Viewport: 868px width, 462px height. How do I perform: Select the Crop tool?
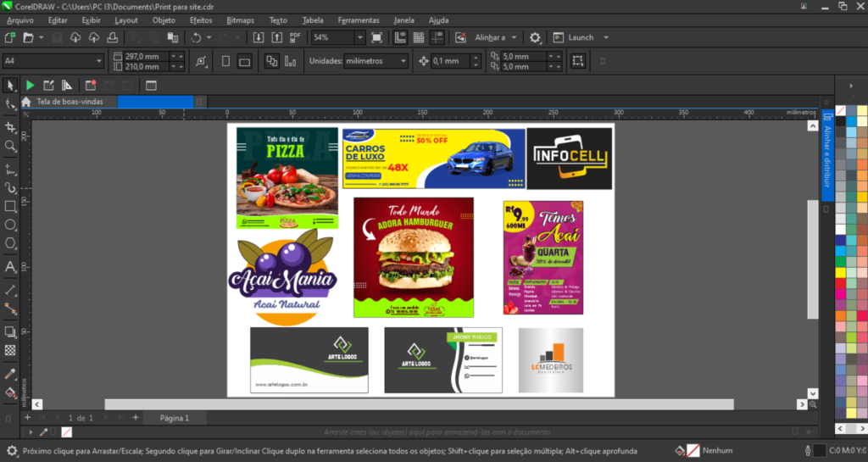coord(11,127)
